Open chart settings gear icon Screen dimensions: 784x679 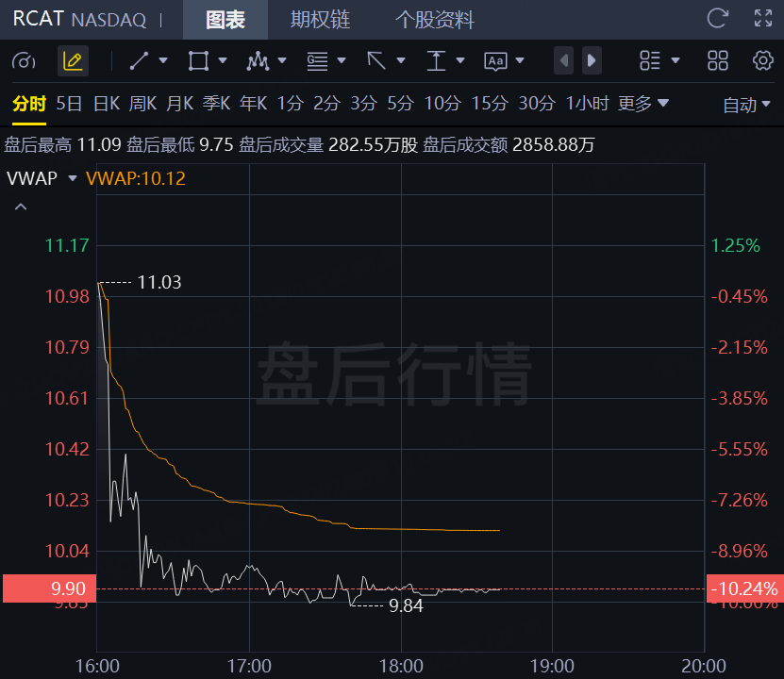[762, 60]
